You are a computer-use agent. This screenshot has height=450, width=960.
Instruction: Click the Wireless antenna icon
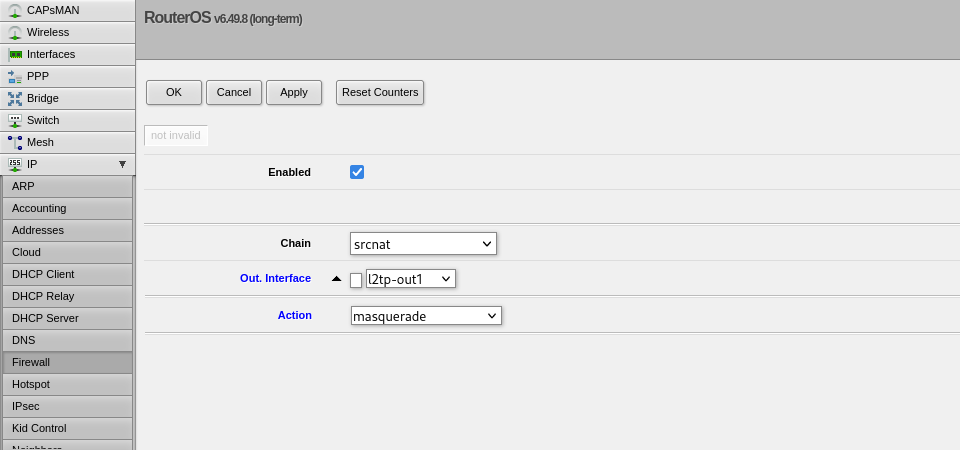coord(15,32)
